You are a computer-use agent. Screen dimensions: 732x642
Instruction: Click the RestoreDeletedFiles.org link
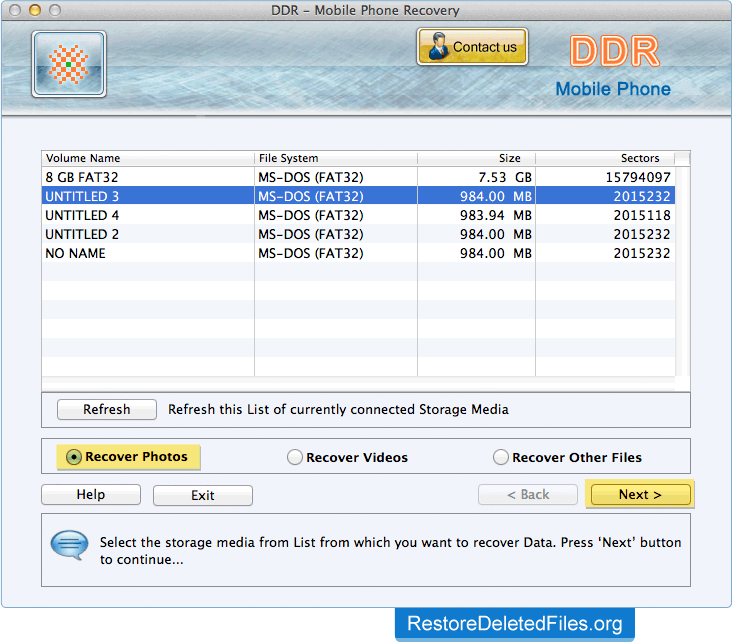tap(514, 624)
